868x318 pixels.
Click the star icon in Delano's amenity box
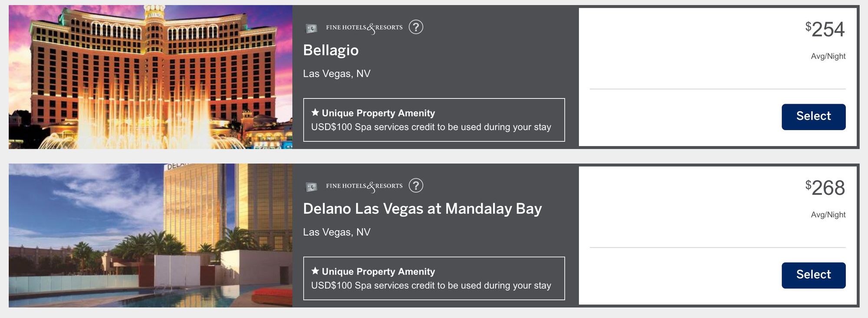[315, 271]
